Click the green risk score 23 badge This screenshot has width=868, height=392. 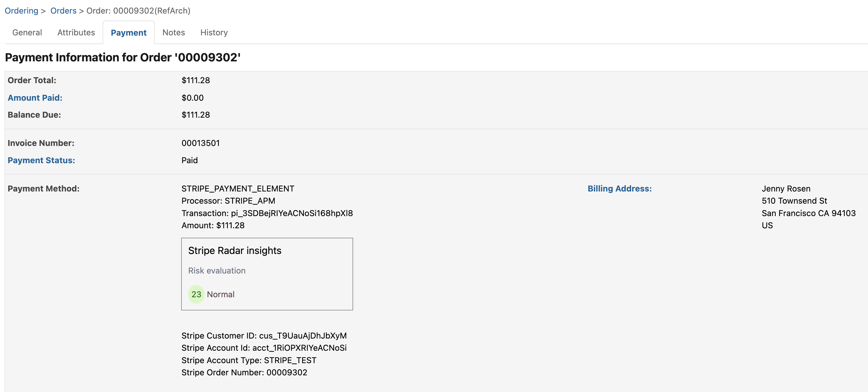pos(196,294)
